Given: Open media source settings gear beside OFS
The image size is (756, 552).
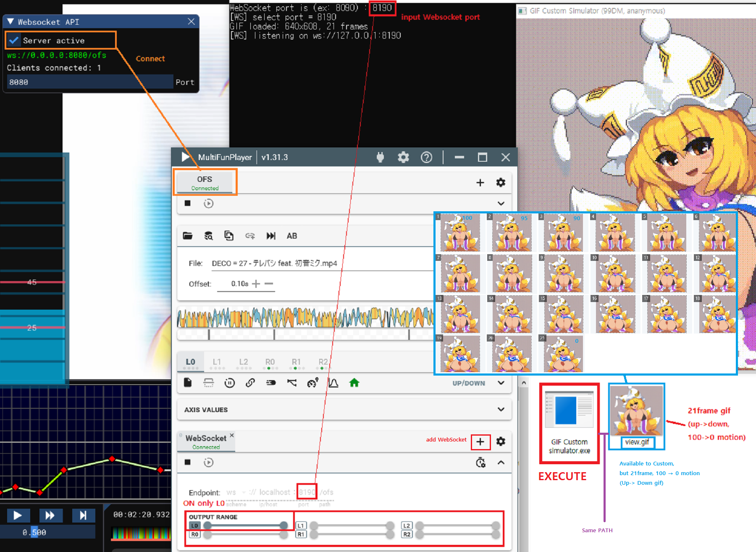Looking at the screenshot, I should [501, 183].
